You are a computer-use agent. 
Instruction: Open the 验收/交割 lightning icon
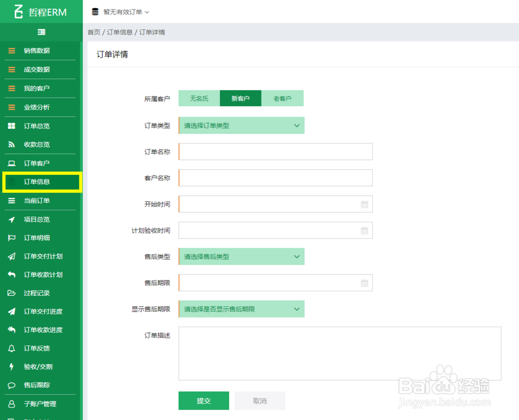coord(11,367)
